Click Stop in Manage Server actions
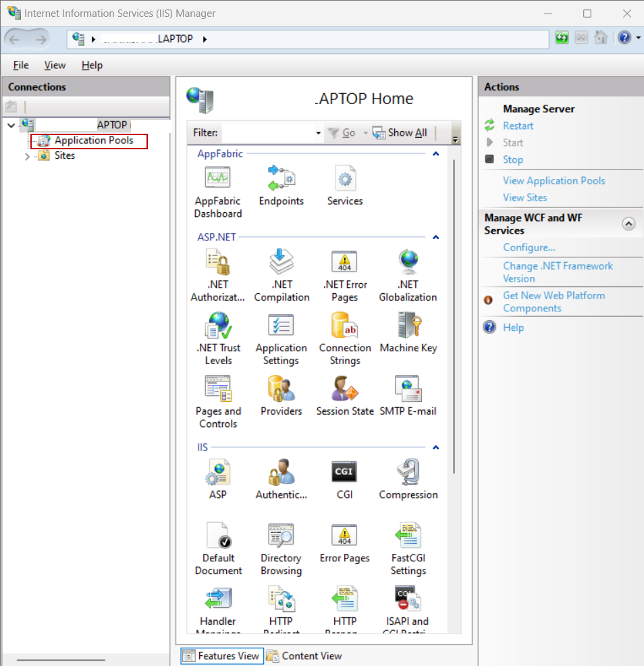The height and width of the screenshot is (666, 644). [513, 159]
